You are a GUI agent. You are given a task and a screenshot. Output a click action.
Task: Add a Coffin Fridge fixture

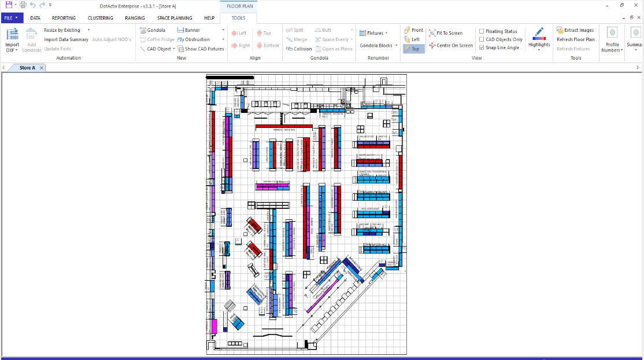click(x=157, y=39)
